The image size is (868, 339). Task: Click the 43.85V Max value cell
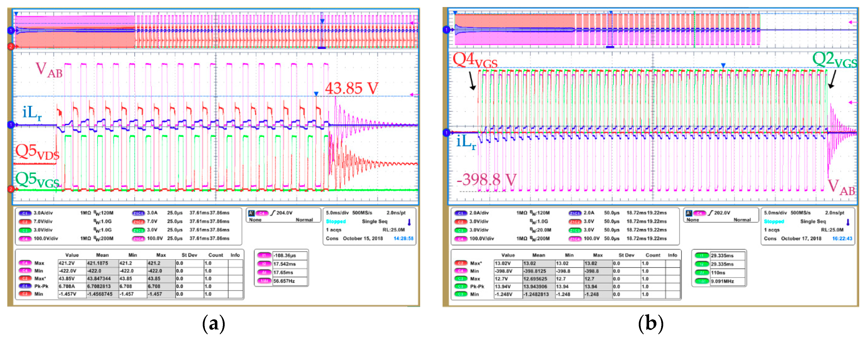(72, 279)
